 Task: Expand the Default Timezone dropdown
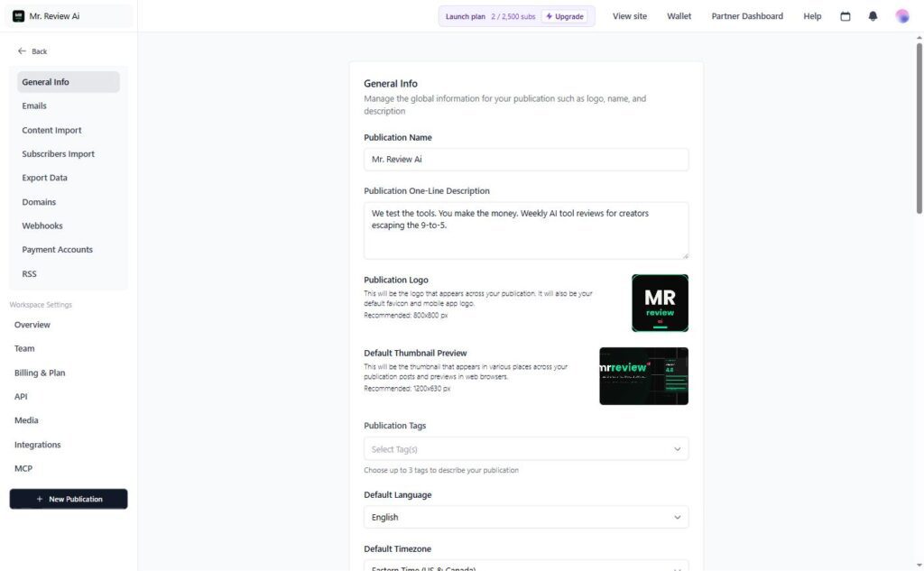coord(526,566)
